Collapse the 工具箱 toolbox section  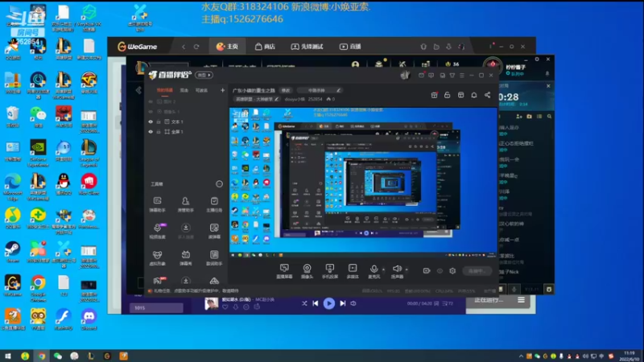point(219,184)
